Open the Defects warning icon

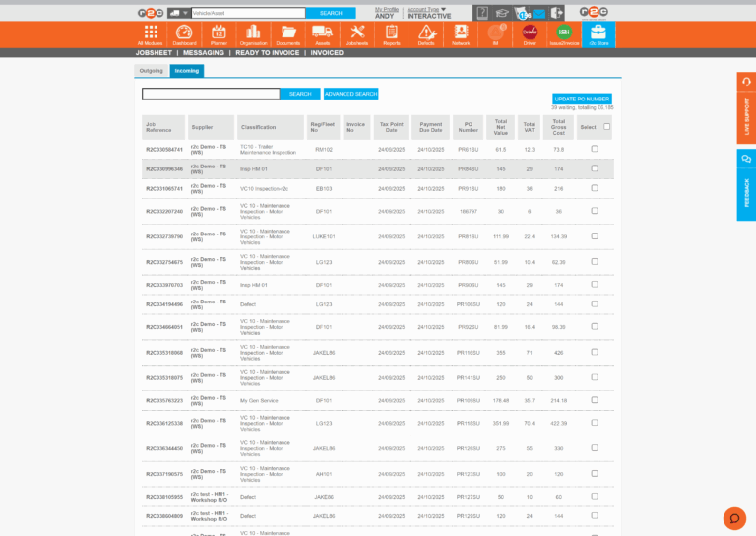[426, 34]
